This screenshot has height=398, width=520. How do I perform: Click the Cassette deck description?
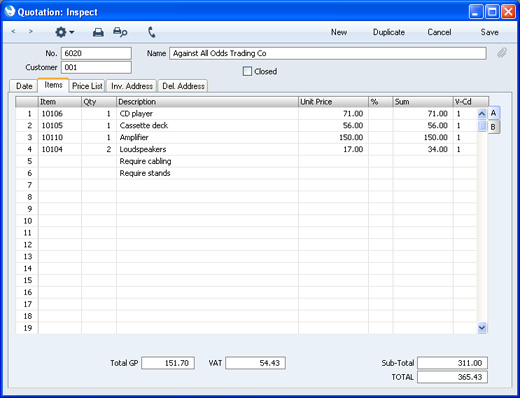pos(144,126)
